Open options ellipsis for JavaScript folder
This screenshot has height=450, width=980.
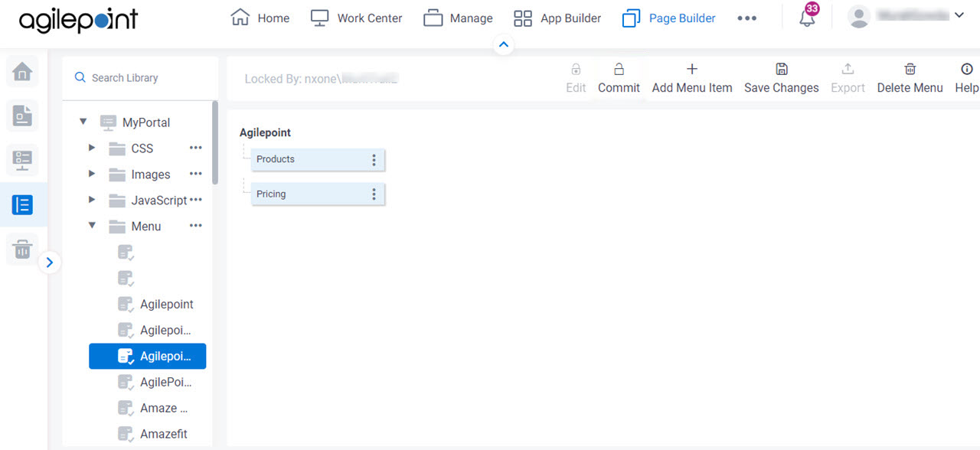pyautogui.click(x=196, y=200)
